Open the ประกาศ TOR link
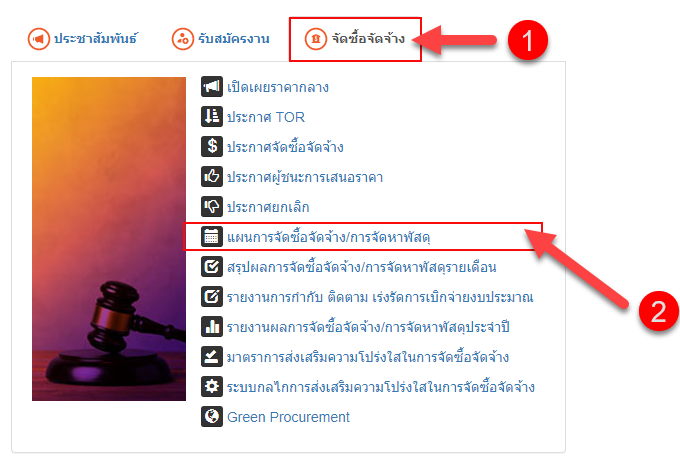The image size is (680, 467). [x=266, y=117]
